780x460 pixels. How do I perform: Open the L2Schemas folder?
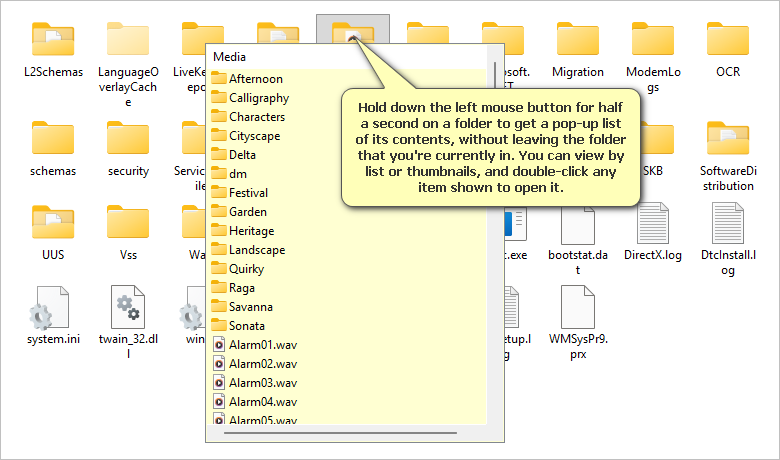[x=53, y=40]
